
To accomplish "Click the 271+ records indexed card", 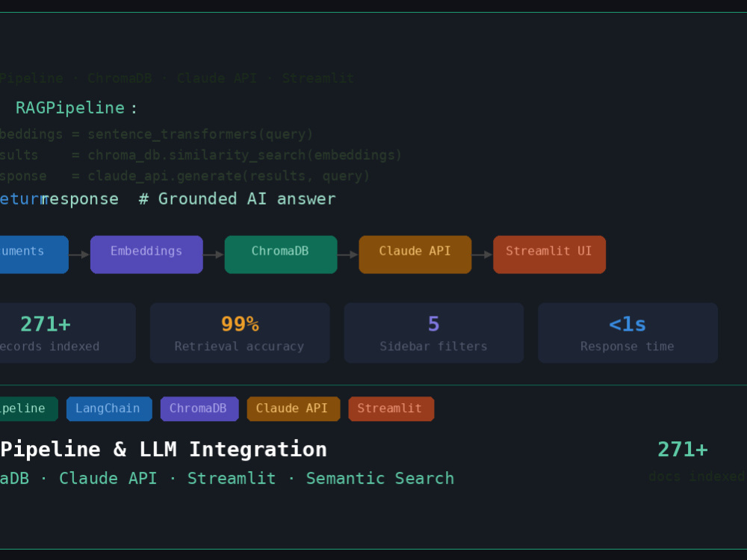I will pyautogui.click(x=68, y=333).
